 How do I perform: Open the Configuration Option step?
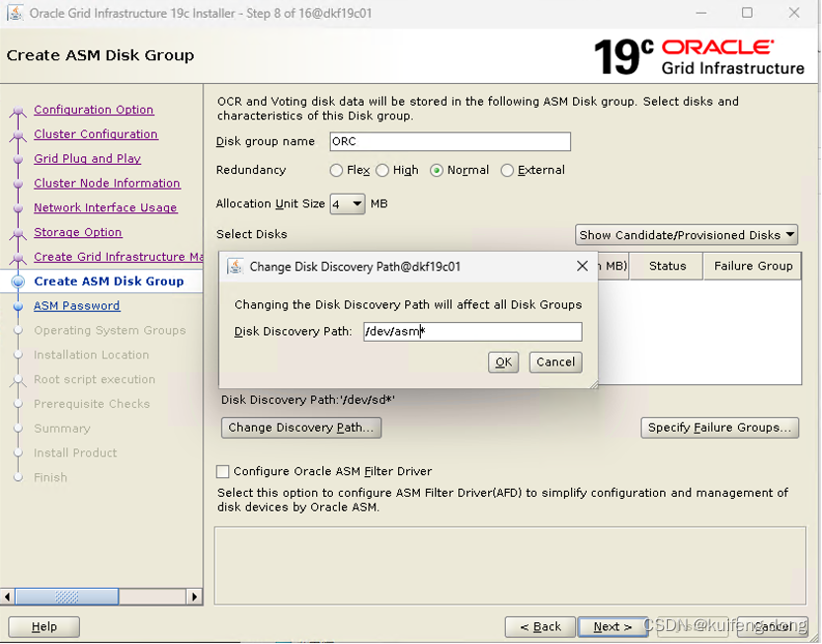(94, 110)
